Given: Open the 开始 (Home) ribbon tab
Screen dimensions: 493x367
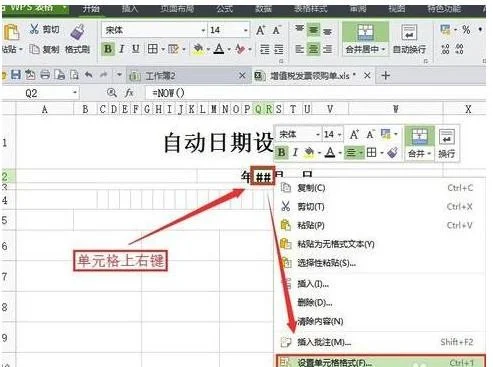Looking at the screenshot, I should [x=91, y=8].
